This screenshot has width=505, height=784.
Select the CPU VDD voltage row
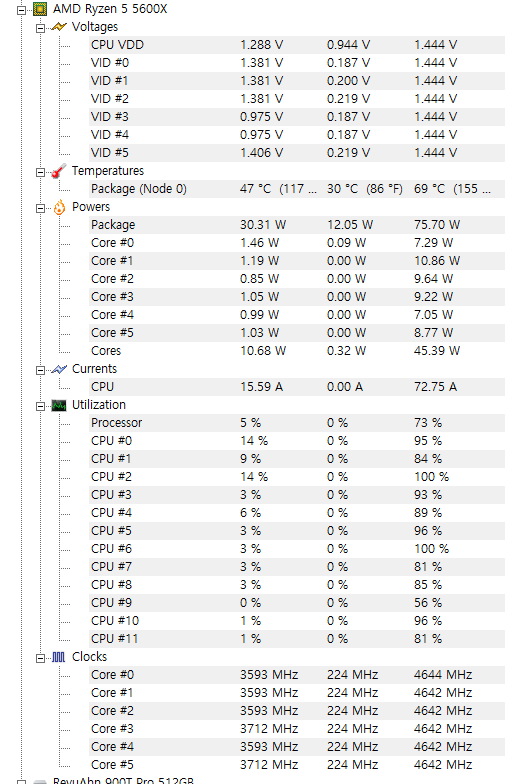coord(297,45)
